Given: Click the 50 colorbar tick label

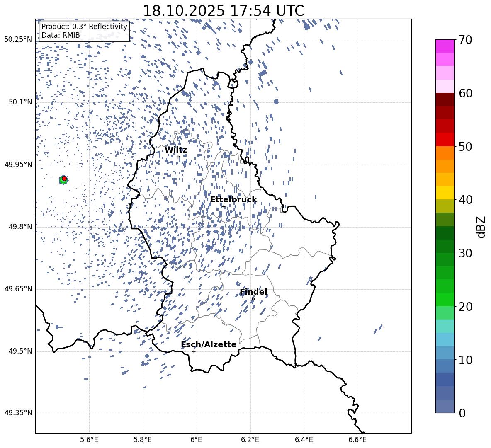Looking at the screenshot, I should [465, 146].
